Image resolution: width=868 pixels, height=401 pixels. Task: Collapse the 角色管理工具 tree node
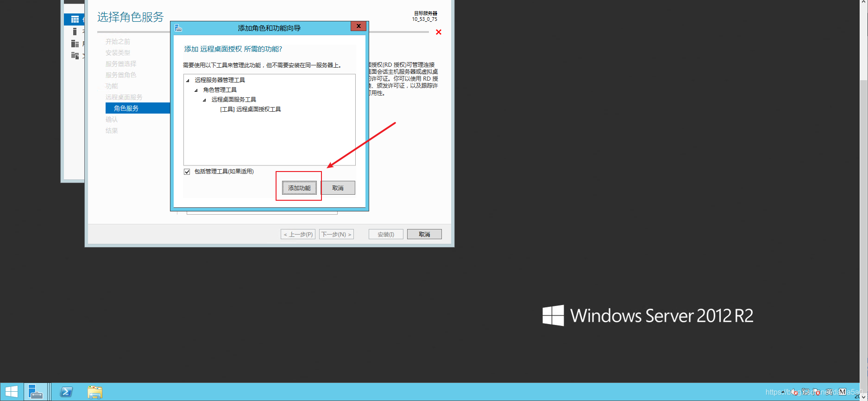tap(196, 90)
